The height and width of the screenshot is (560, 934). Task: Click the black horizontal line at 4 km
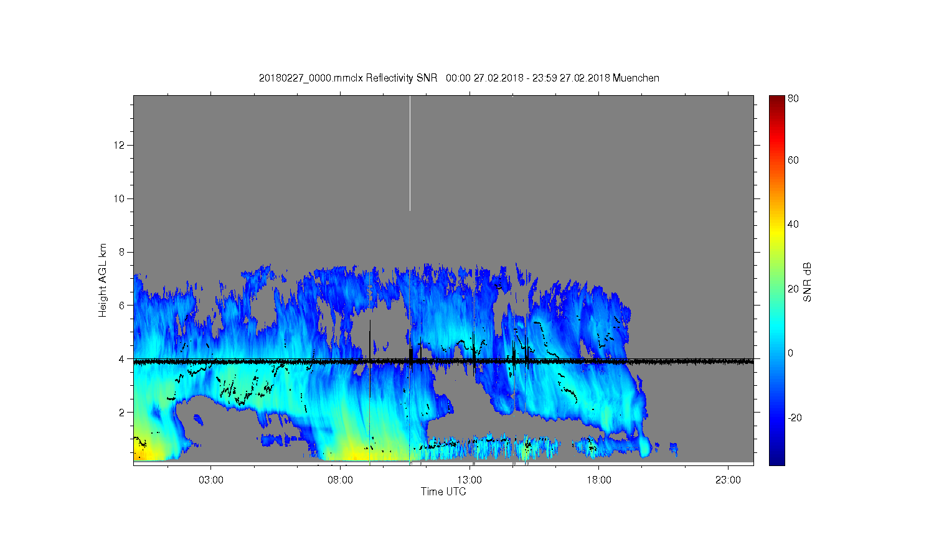point(443,360)
